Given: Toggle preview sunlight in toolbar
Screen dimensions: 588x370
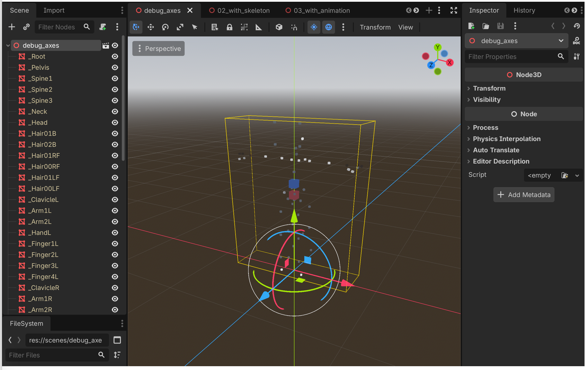Looking at the screenshot, I should 314,27.
